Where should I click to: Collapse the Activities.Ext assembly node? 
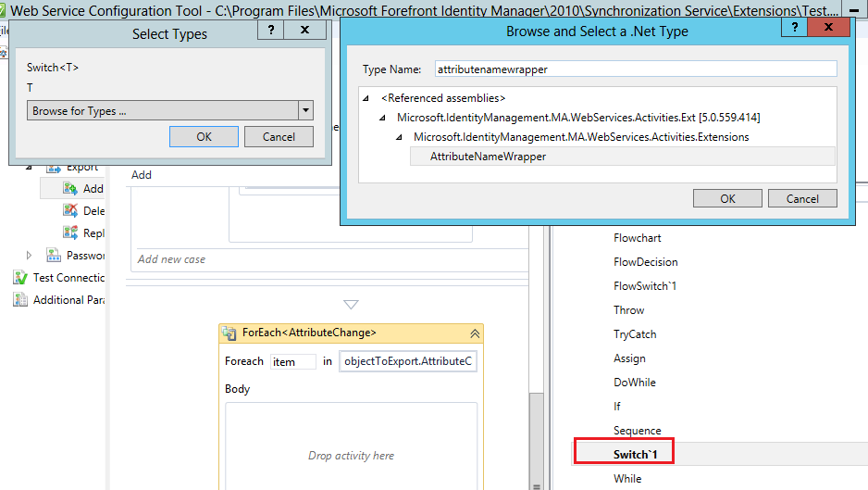click(382, 118)
